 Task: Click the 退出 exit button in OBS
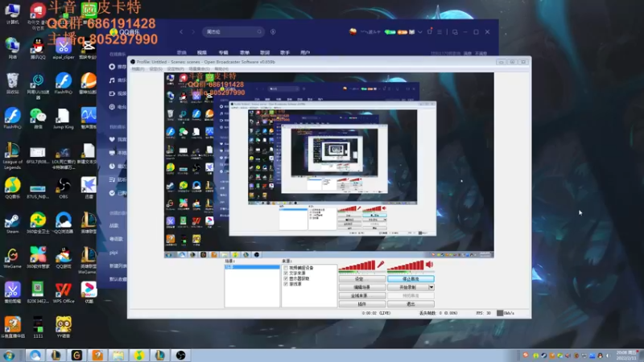(411, 304)
